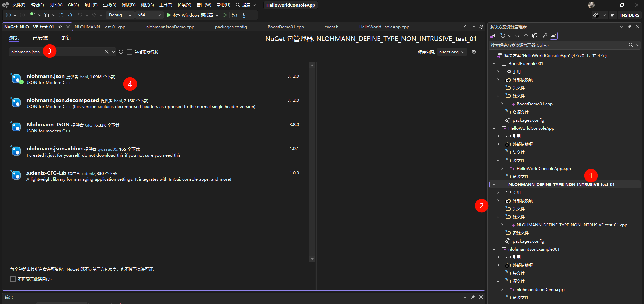Sync with active document in Solution Explorer
The height and width of the screenshot is (304, 644).
click(517, 36)
